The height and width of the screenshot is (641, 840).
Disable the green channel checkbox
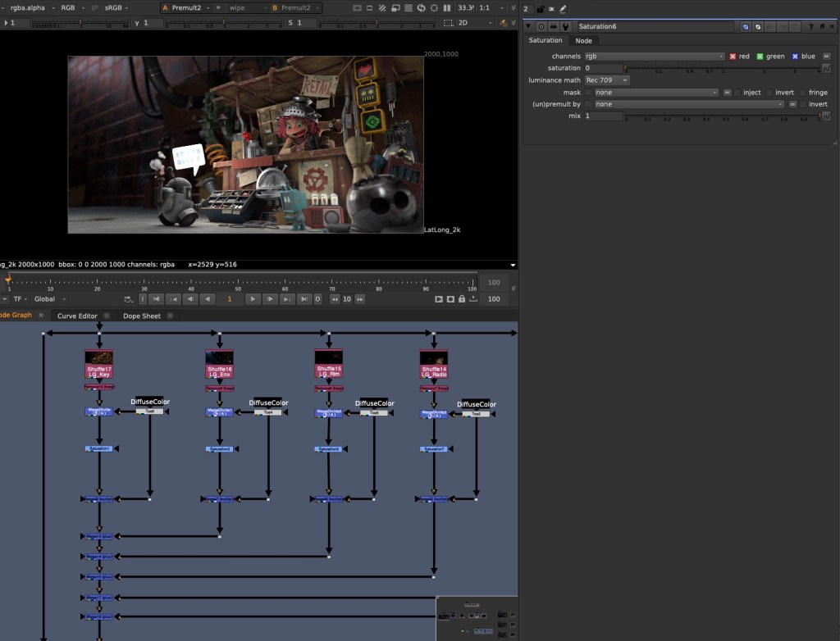760,57
